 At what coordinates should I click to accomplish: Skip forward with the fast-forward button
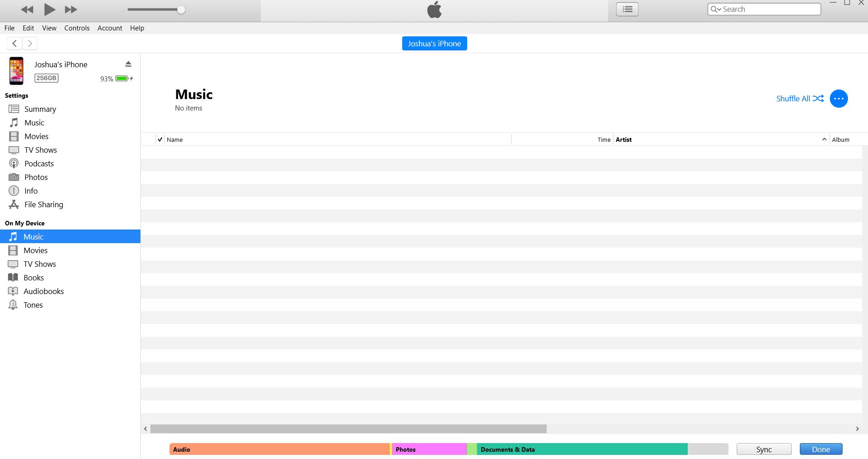click(71, 10)
